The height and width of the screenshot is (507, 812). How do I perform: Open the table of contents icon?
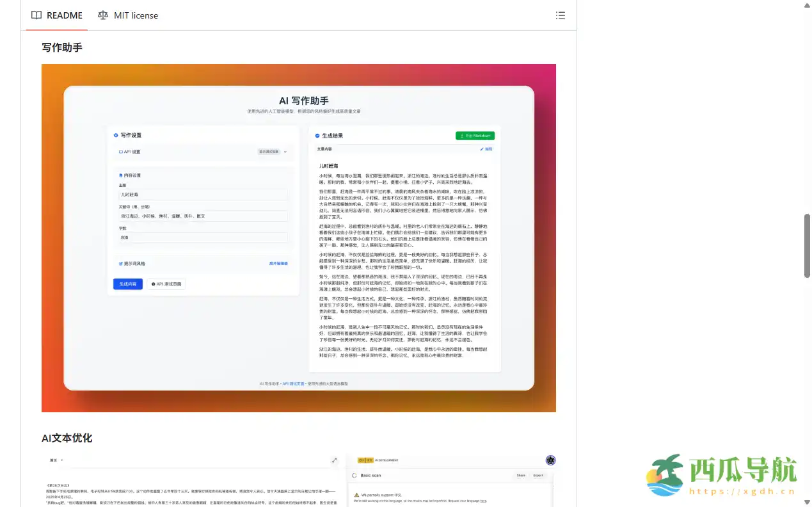(x=561, y=15)
